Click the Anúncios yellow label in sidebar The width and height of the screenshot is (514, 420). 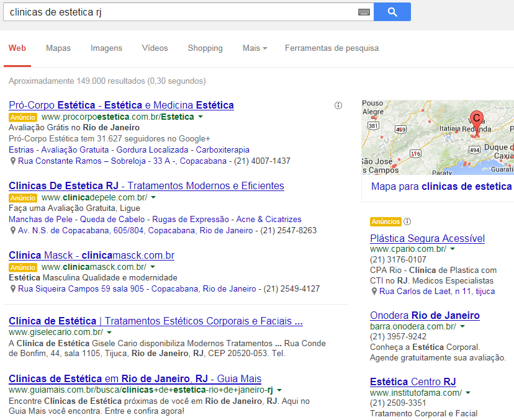(386, 221)
